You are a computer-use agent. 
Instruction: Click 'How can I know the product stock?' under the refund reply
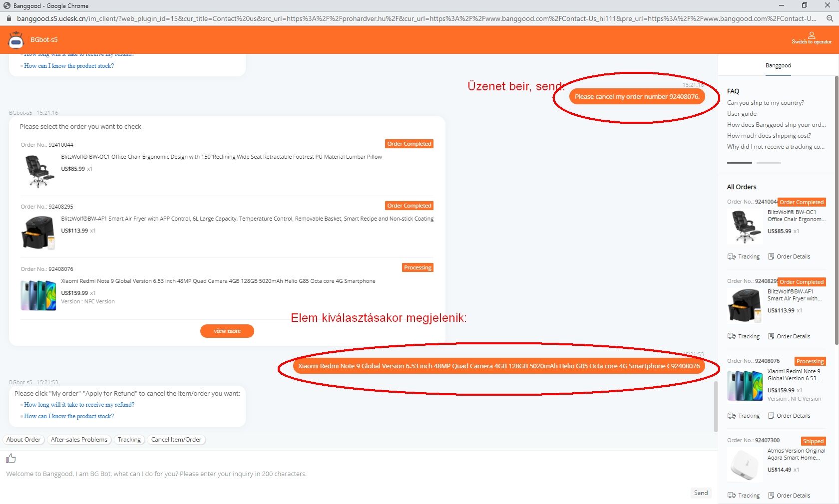click(x=69, y=416)
